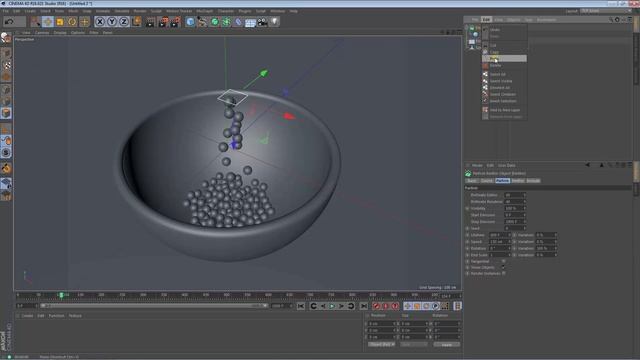Click the Undo arrow in top toolbar
The height and width of the screenshot is (360, 640).
pyautogui.click(x=9, y=21)
